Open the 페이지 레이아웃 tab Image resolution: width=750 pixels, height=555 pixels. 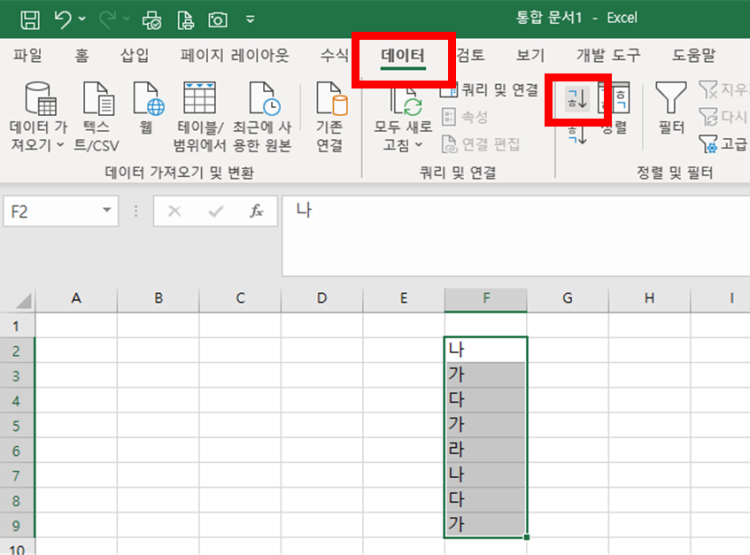(x=234, y=56)
